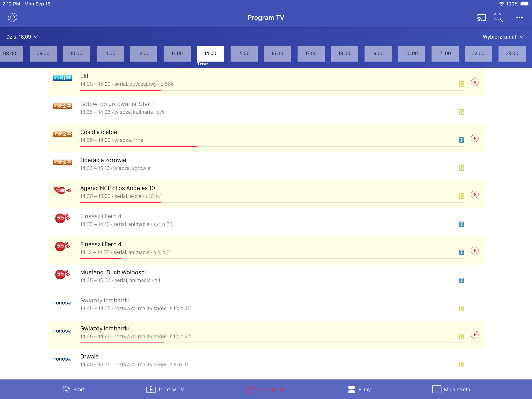Select the 18:00 time slot

(x=344, y=53)
